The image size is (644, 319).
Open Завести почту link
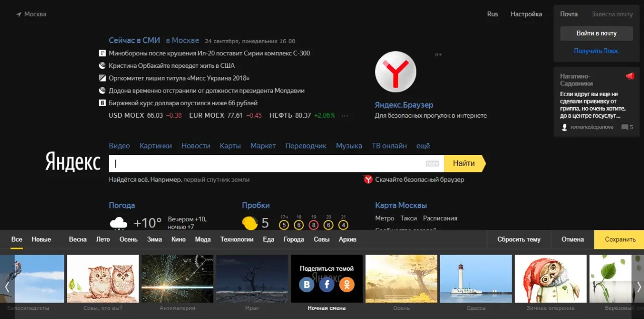point(612,14)
